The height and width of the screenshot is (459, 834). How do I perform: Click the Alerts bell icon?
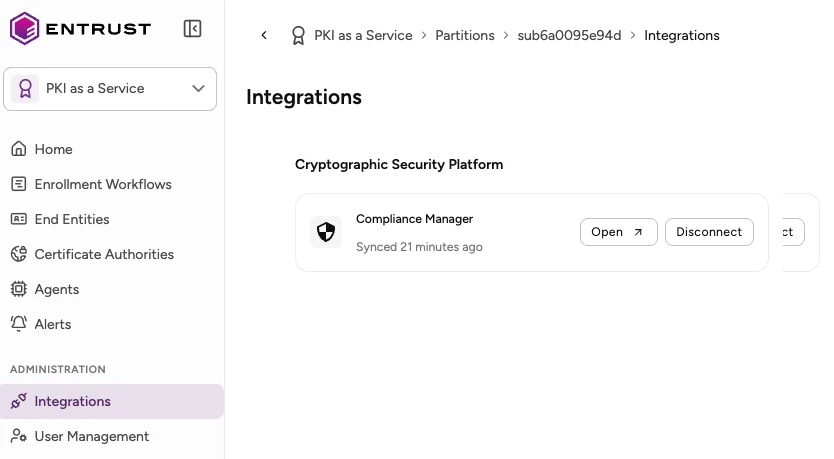pos(19,324)
